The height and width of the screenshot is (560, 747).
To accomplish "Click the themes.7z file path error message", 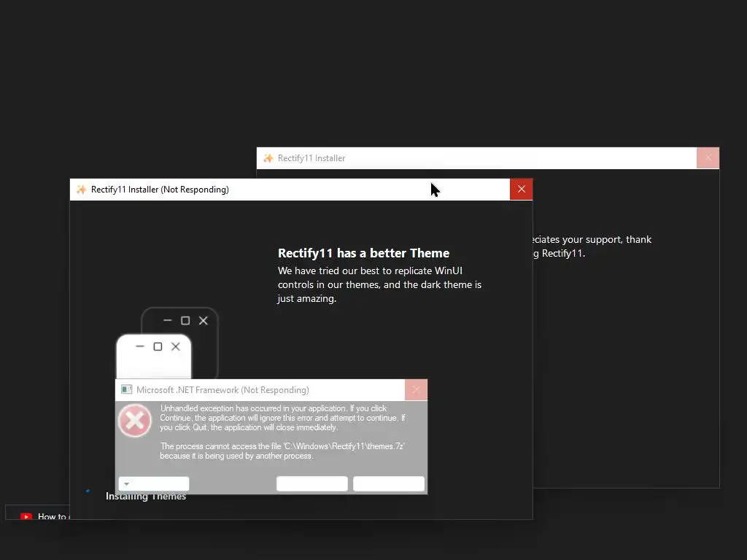I will pos(282,451).
